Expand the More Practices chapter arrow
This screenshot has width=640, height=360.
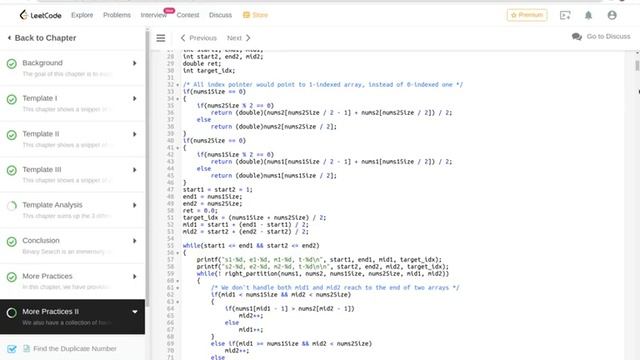tap(134, 277)
